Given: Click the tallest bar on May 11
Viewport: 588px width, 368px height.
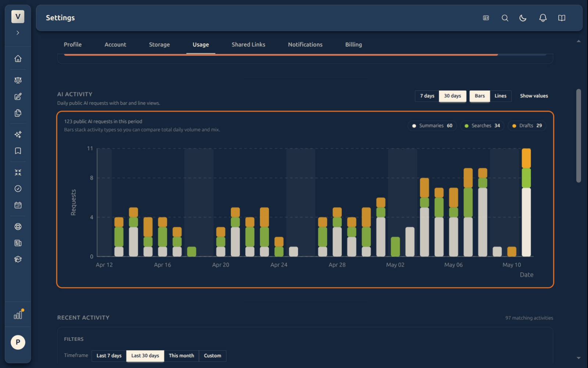Looking at the screenshot, I should point(526,202).
